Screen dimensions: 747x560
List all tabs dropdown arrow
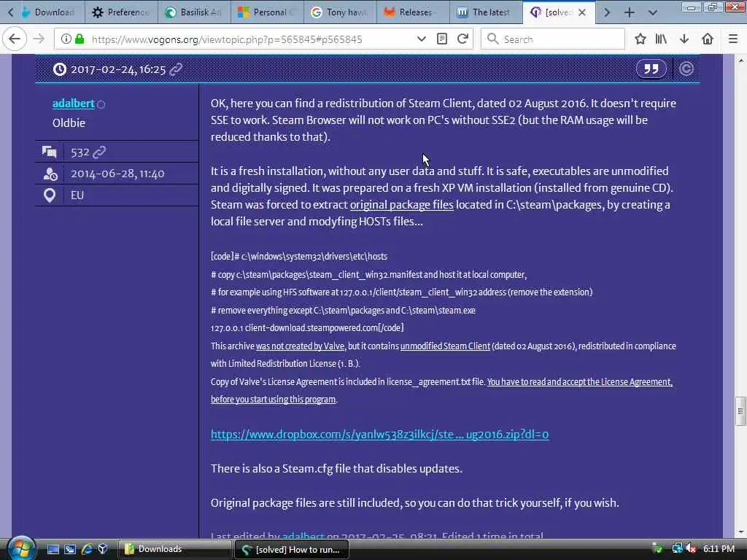point(653,12)
